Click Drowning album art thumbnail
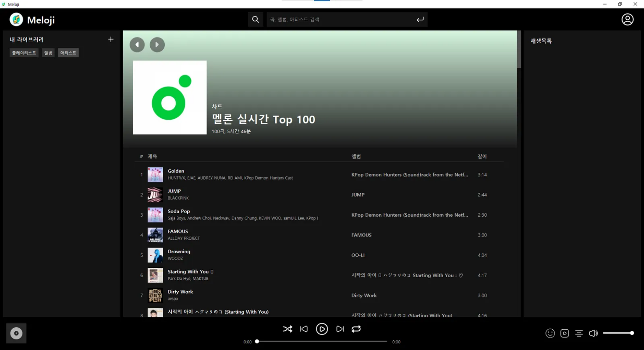This screenshot has height=350, width=644. (x=155, y=255)
